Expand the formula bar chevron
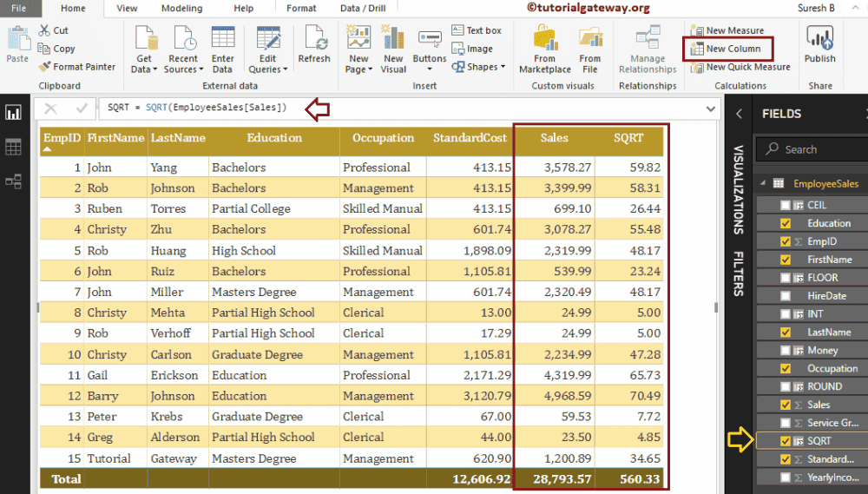The height and width of the screenshot is (494, 868). (712, 109)
